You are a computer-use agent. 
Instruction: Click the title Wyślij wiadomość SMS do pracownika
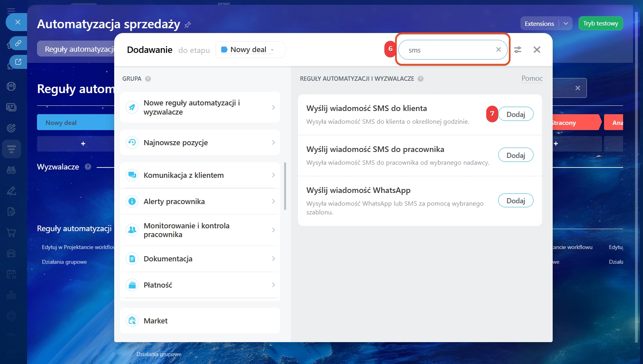click(x=375, y=149)
